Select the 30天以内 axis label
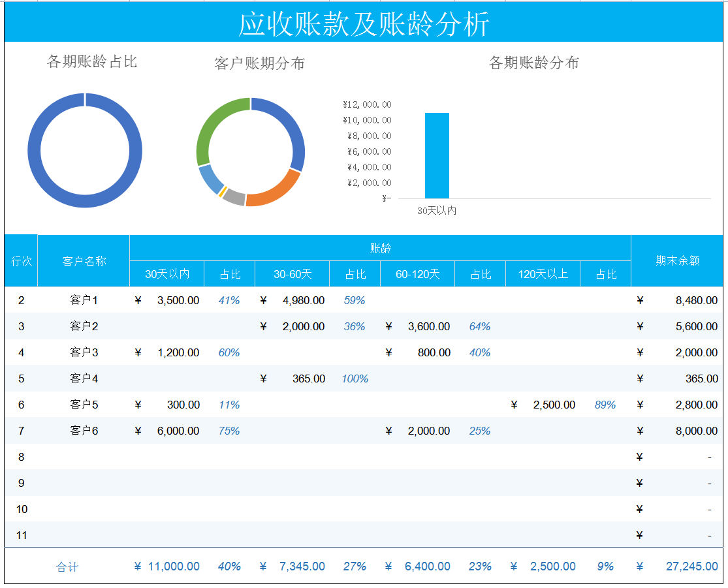The image size is (728, 588). tap(436, 210)
